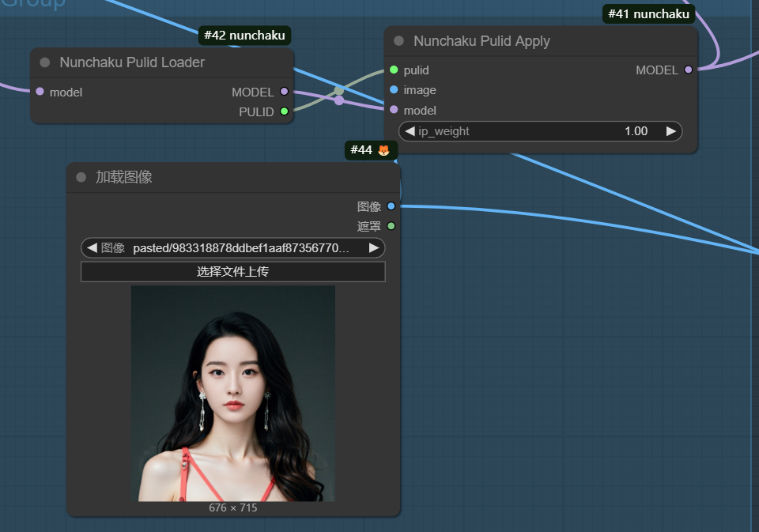Select the 加载图像 node title
Viewport: 759px width, 532px height.
124,177
